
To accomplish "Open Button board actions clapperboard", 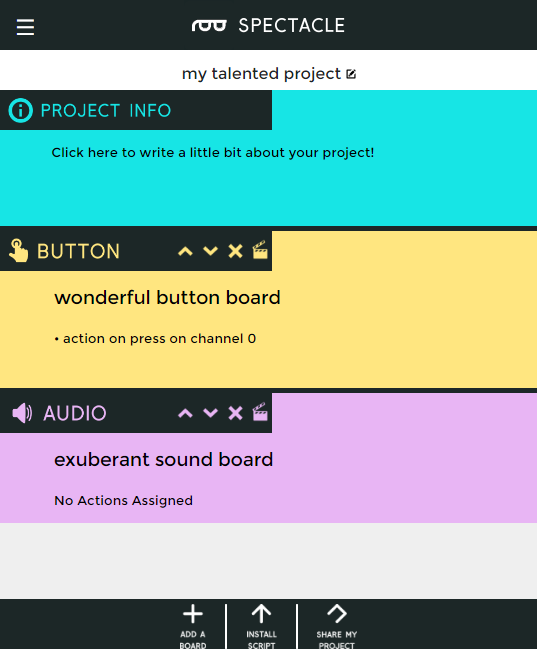I will 260,250.
